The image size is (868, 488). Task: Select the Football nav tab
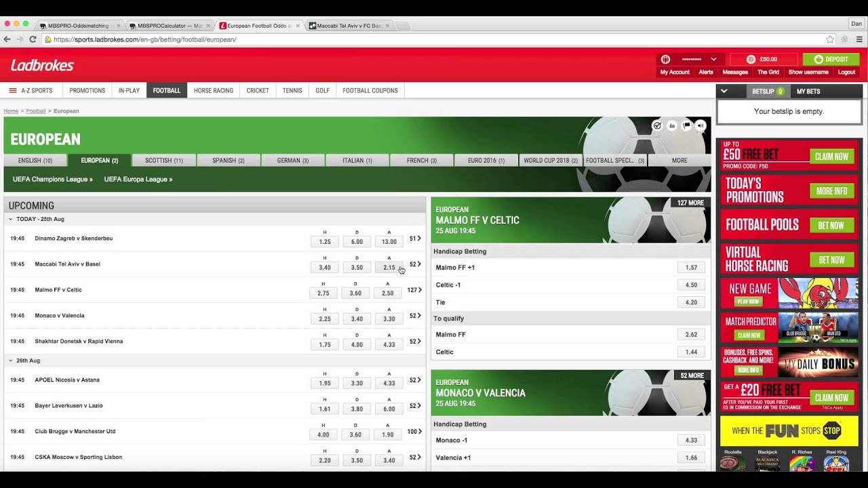point(166,90)
